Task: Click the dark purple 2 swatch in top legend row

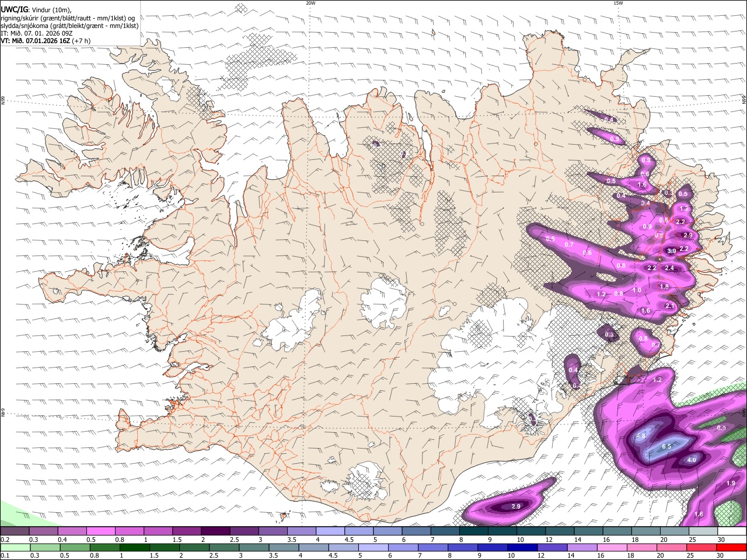Action: [215, 531]
